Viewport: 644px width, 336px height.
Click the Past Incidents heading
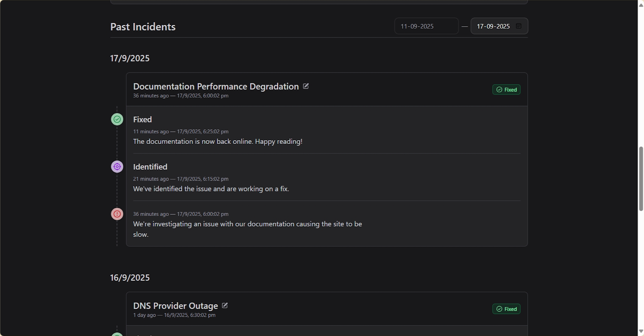(x=143, y=27)
